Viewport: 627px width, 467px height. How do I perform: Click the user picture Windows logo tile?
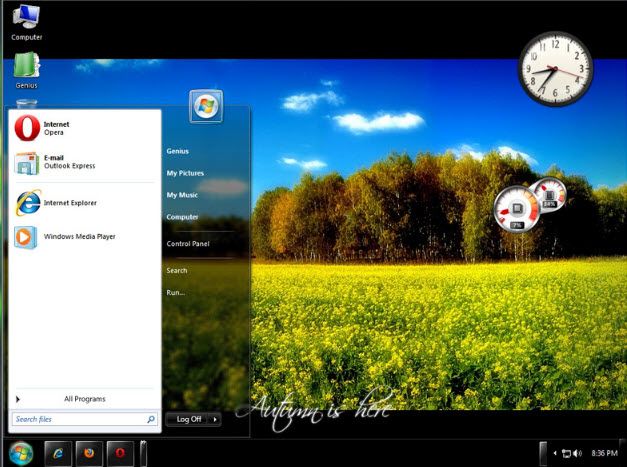pos(206,106)
